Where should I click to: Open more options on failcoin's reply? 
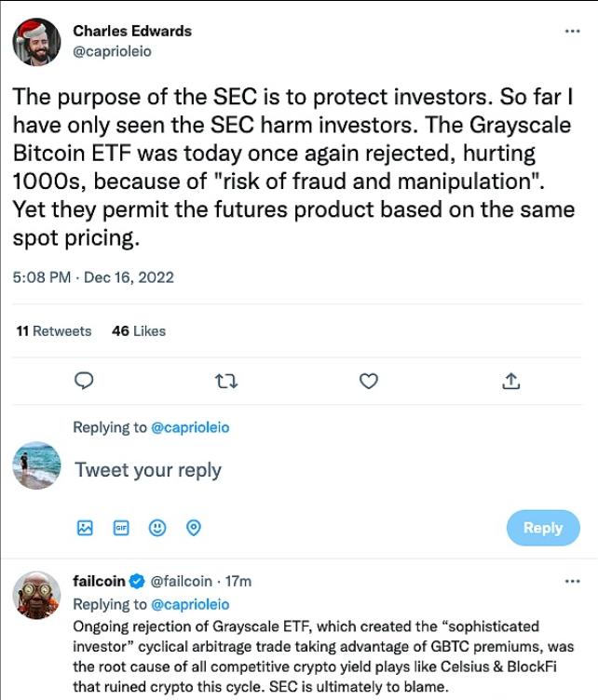(572, 581)
